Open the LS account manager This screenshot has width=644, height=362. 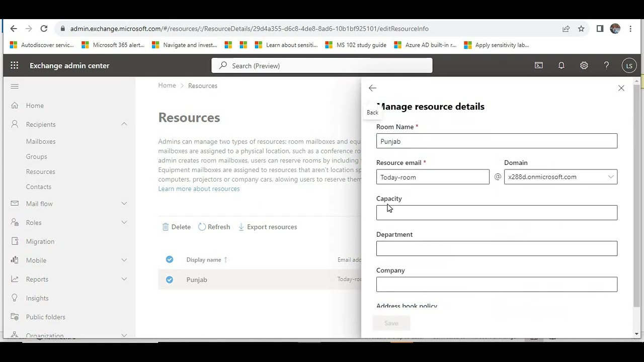click(629, 65)
